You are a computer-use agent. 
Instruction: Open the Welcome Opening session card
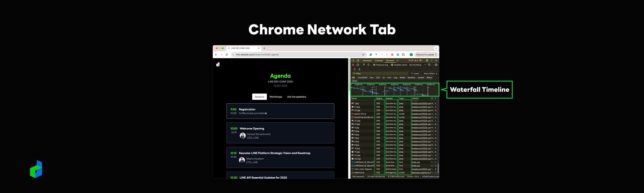[280, 133]
